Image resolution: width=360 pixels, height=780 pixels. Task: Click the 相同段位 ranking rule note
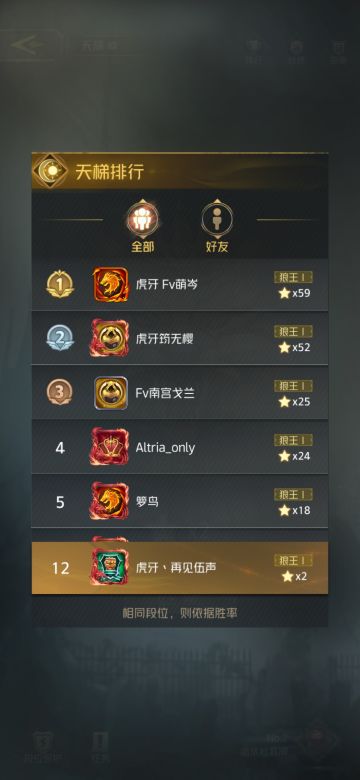click(180, 613)
